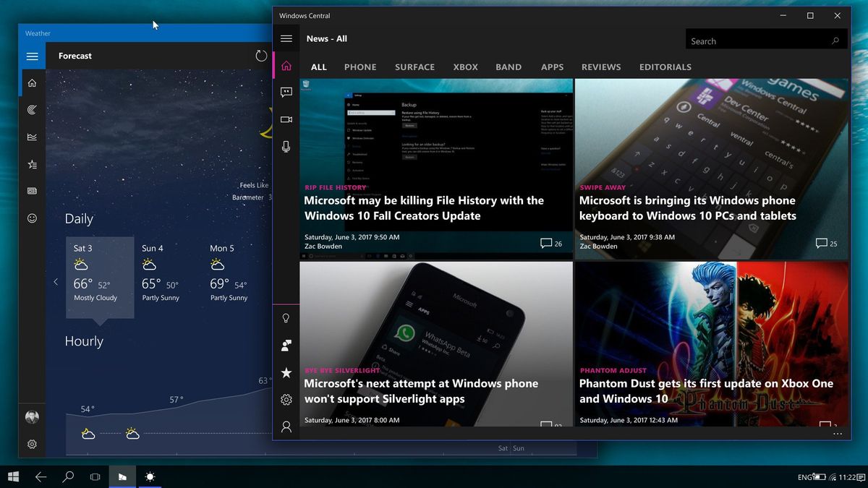This screenshot has height=488, width=868.
Task: Switch to the XBOX tab
Action: click(x=465, y=67)
